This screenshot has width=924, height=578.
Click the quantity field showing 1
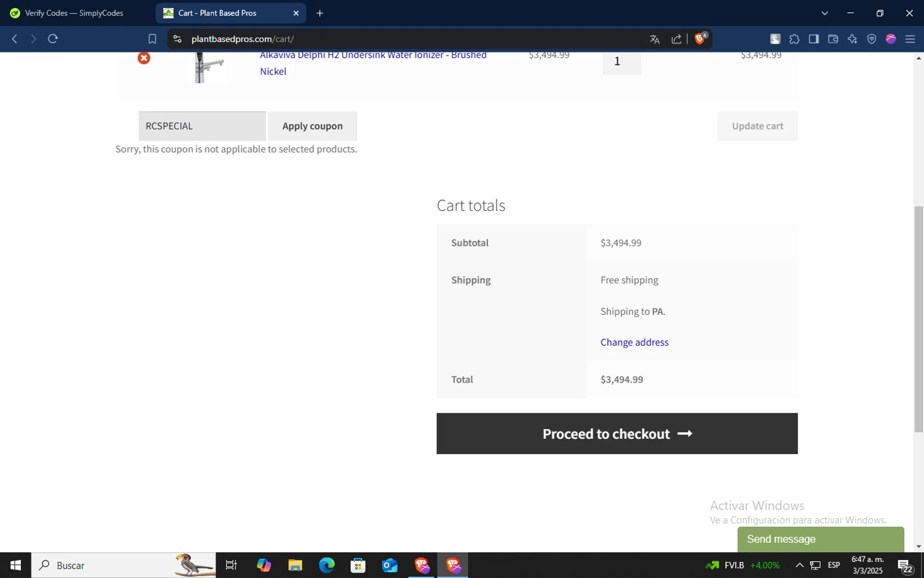pos(622,62)
